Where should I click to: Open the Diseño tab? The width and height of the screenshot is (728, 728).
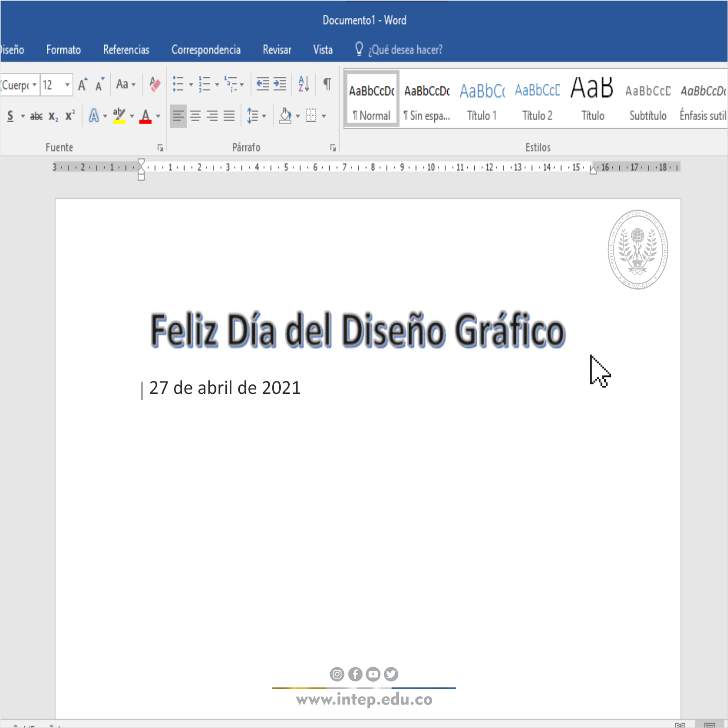[12, 49]
